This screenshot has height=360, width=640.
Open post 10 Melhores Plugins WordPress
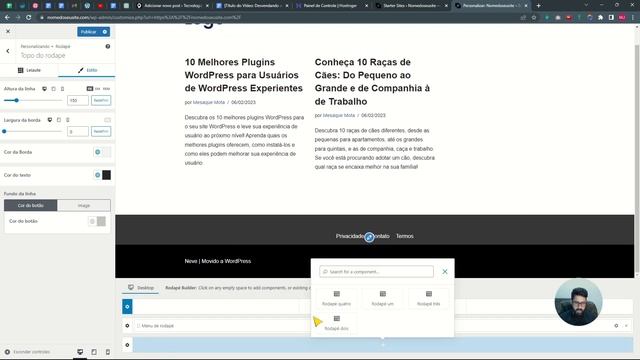(x=244, y=75)
